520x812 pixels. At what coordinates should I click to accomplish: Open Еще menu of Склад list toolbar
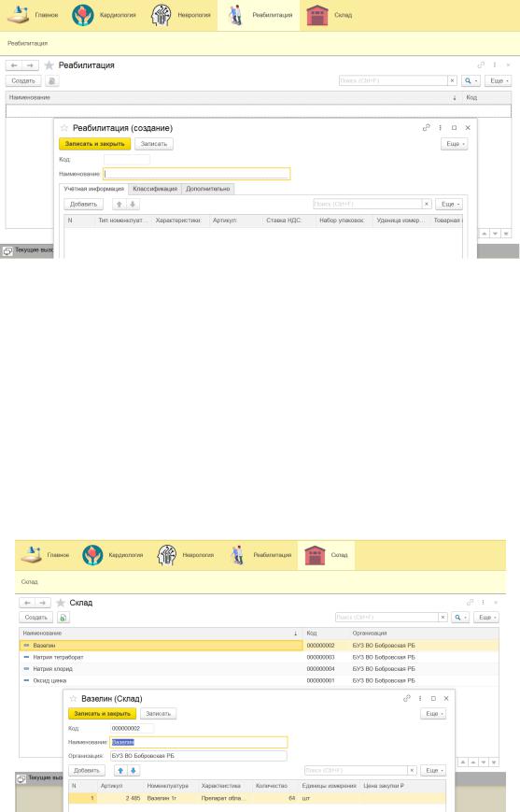point(486,618)
